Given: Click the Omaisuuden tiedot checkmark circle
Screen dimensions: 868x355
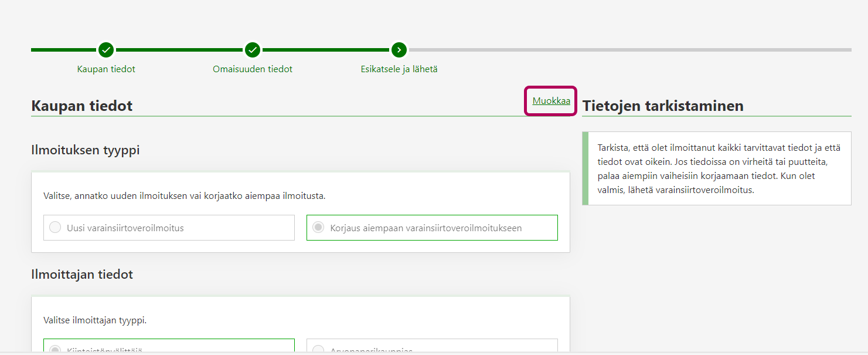Looking at the screenshot, I should 253,50.
